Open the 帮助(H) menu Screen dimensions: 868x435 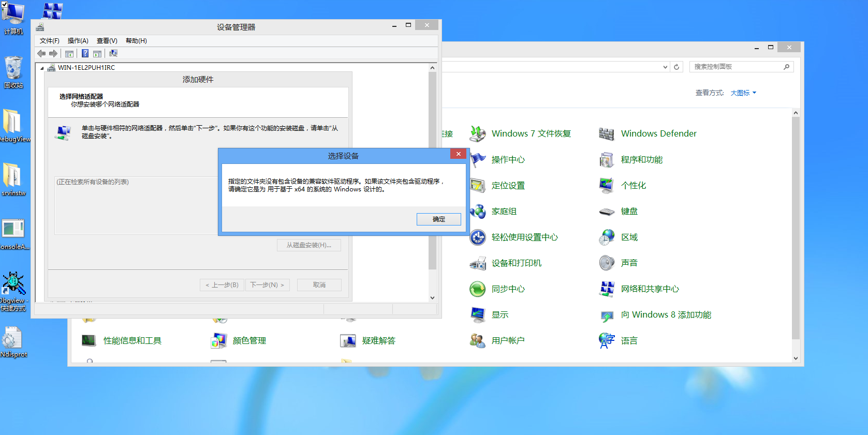[x=136, y=41]
